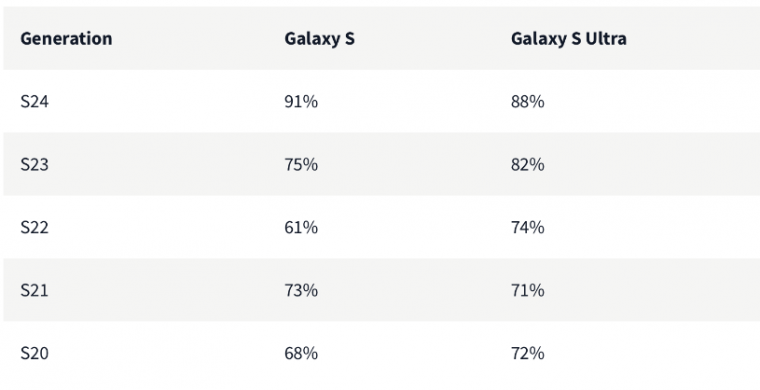This screenshot has height=390, width=760.
Task: Select the S24 row label
Action: pyautogui.click(x=34, y=102)
